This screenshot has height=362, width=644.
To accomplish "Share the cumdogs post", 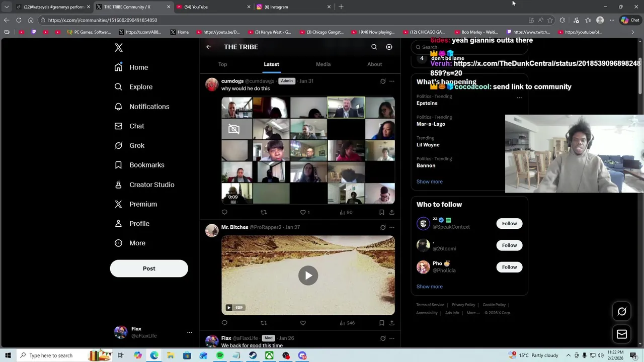I will (x=392, y=212).
